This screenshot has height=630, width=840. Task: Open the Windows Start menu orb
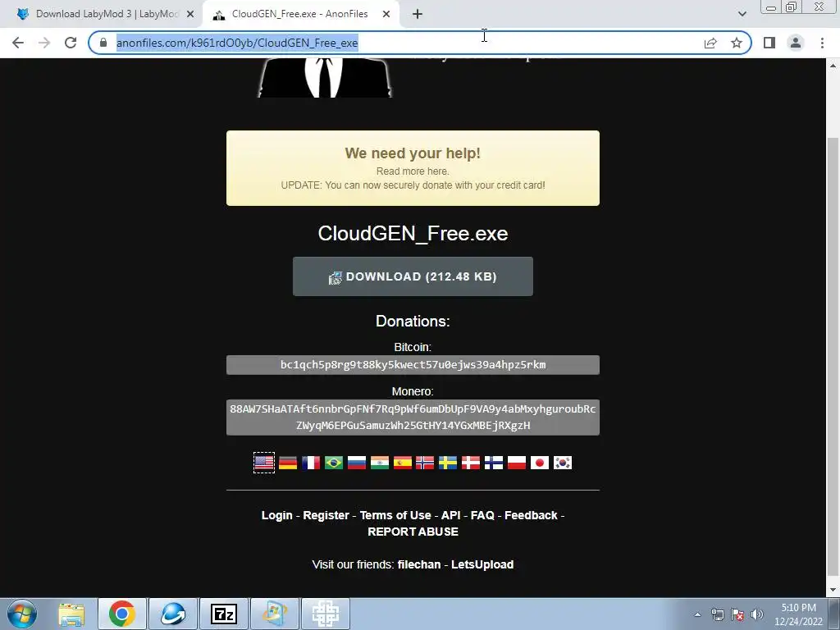22,614
